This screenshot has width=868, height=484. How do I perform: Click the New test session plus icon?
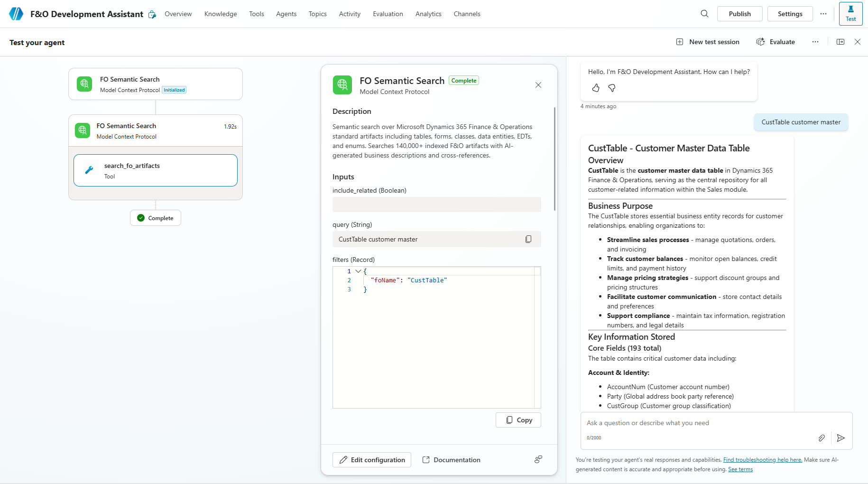680,42
